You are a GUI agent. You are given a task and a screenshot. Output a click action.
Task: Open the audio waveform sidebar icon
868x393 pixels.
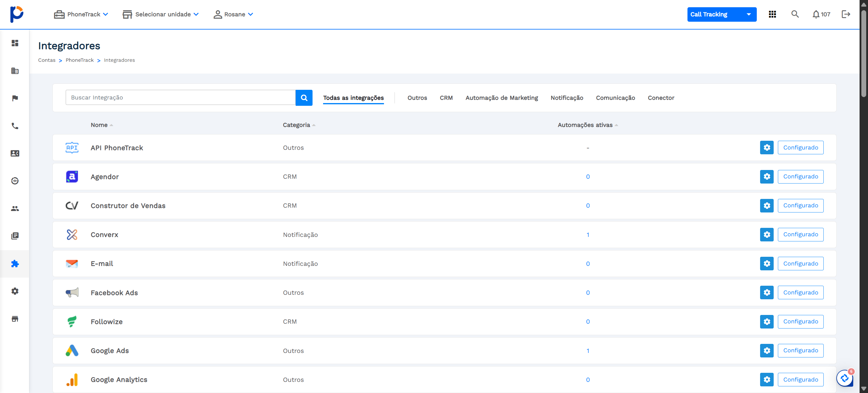pos(15,181)
